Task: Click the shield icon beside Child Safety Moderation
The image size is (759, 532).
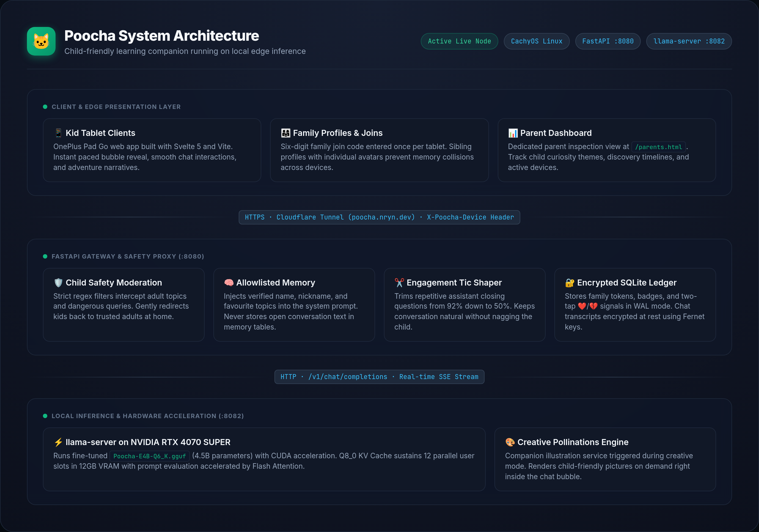Action: [x=58, y=283]
